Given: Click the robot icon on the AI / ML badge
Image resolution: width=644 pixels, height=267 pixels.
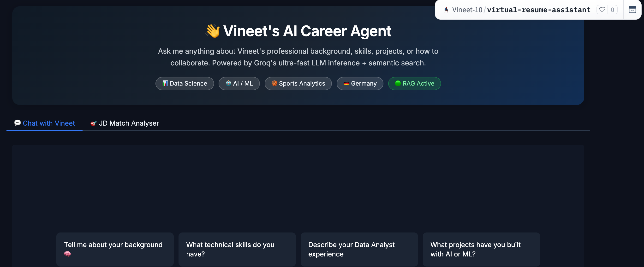Looking at the screenshot, I should [x=228, y=83].
